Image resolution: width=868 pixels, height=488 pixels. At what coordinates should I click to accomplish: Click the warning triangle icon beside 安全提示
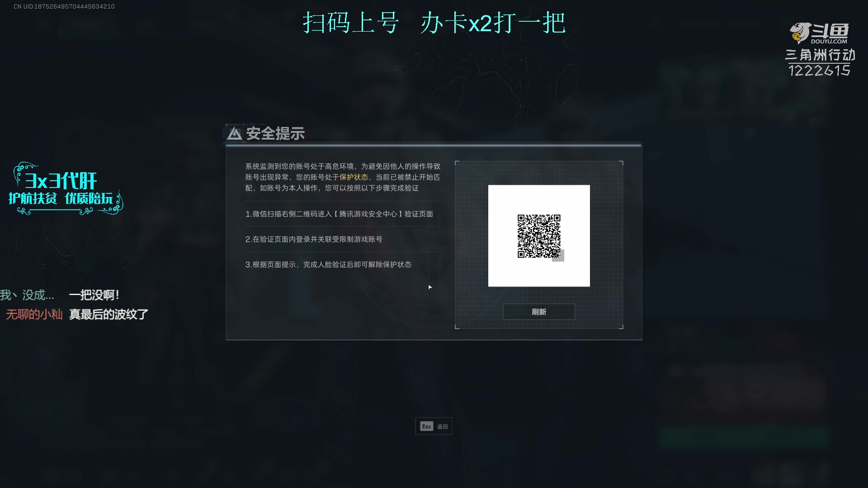(x=234, y=134)
